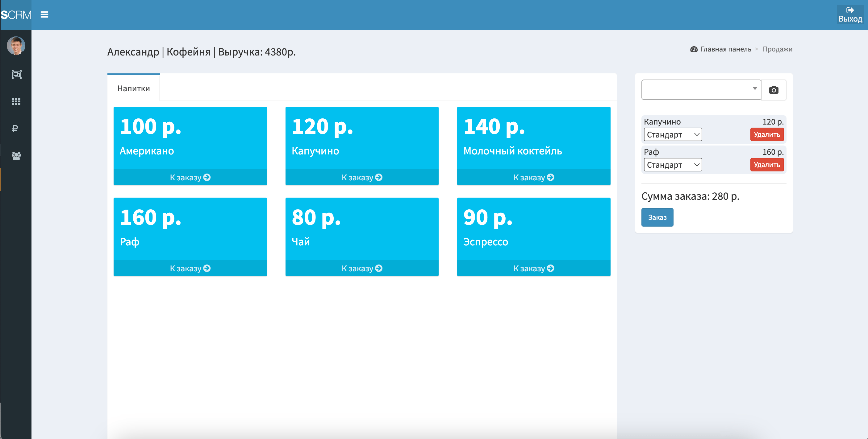Remove Капучино with Удалить button
Viewport: 868px width, 439px height.
point(766,135)
